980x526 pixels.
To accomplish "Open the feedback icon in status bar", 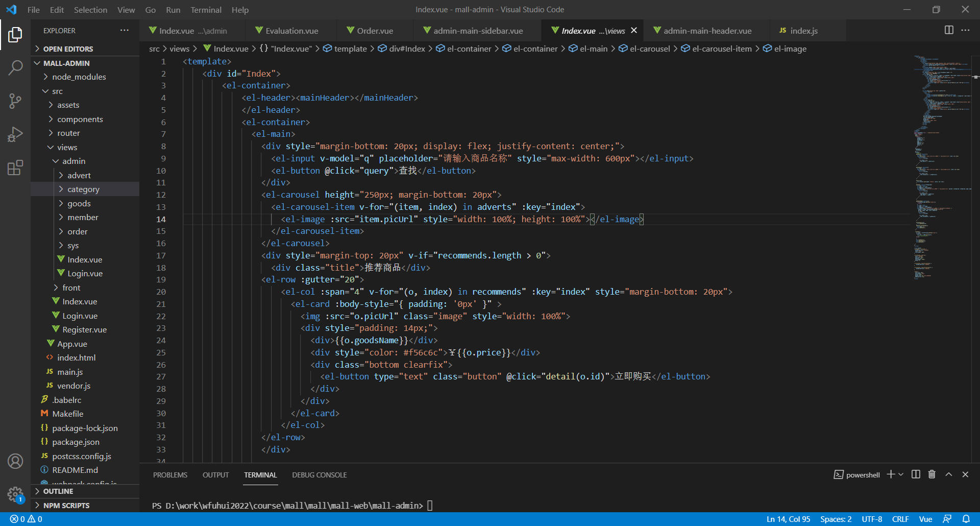I will point(947,519).
